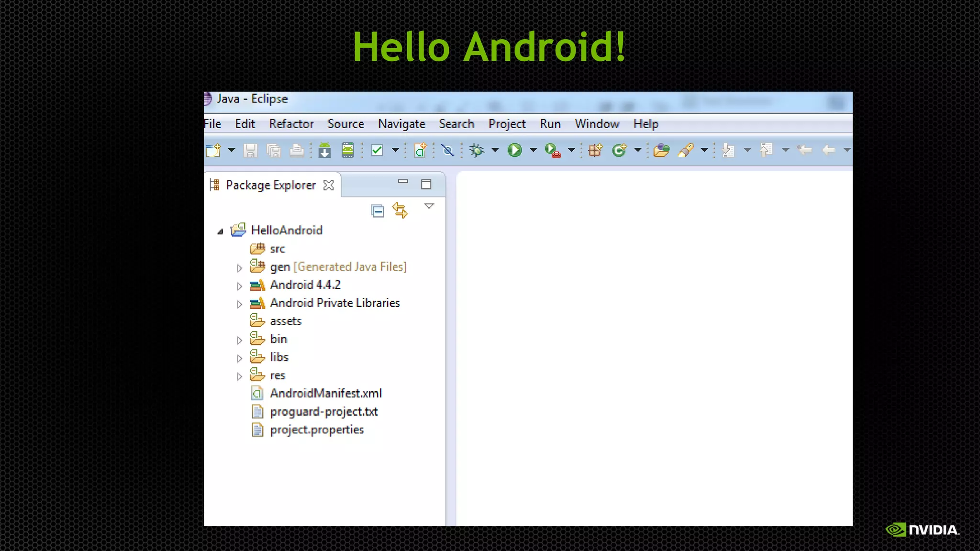This screenshot has width=980, height=551.
Task: Open the Run menu
Action: 550,124
